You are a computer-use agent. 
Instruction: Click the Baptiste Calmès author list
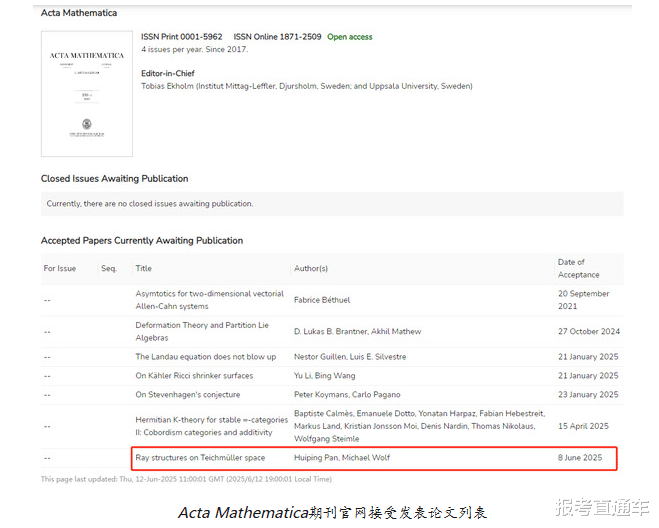(419, 426)
